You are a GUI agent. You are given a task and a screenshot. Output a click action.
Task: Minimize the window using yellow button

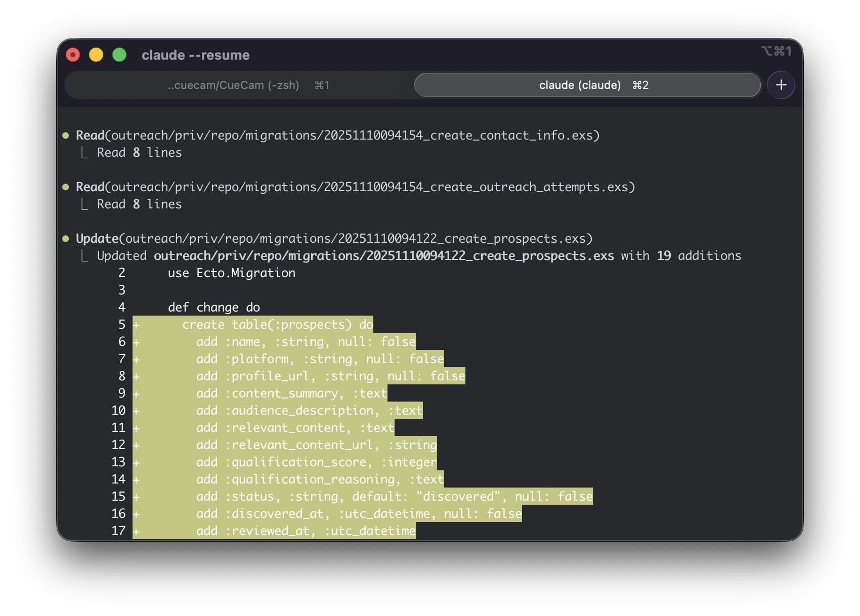coord(96,55)
